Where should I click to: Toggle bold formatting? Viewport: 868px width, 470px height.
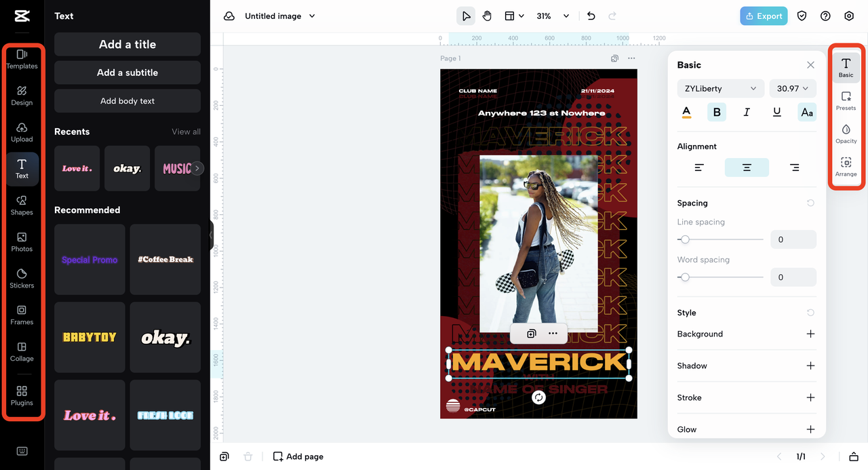[x=717, y=113]
